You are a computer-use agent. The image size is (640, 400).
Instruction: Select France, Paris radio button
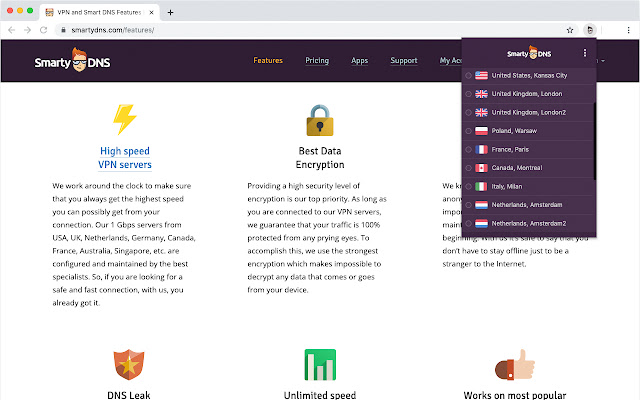[x=469, y=149]
